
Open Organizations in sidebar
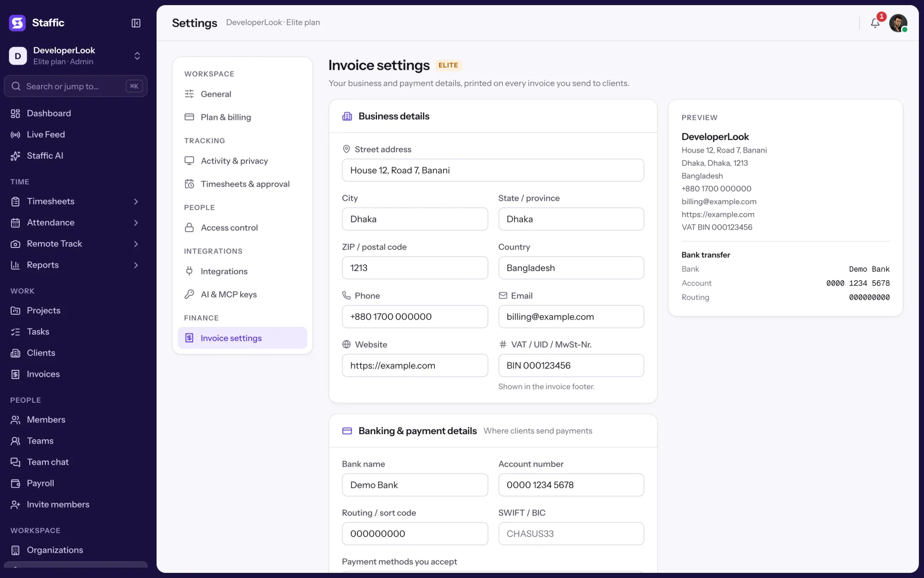click(76, 550)
